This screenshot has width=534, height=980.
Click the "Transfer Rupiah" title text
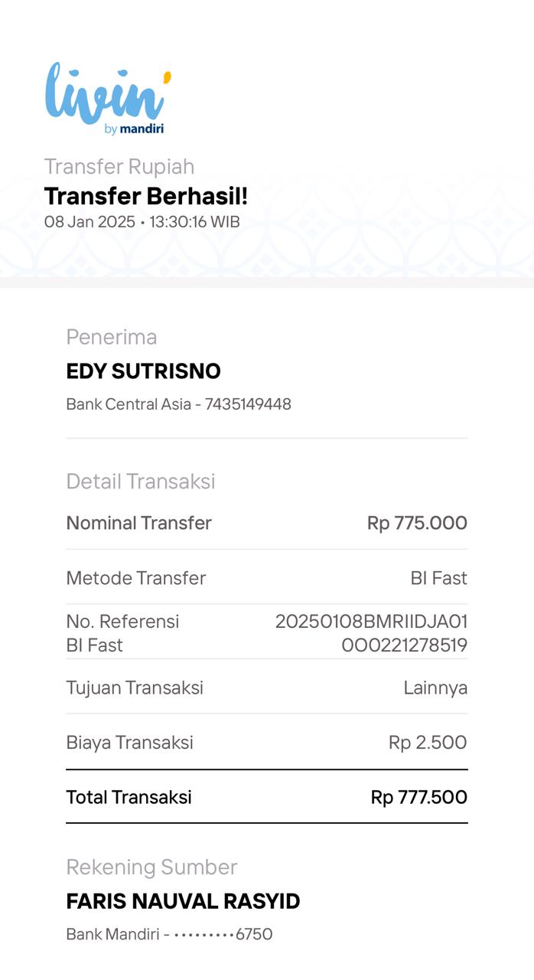coord(119,166)
